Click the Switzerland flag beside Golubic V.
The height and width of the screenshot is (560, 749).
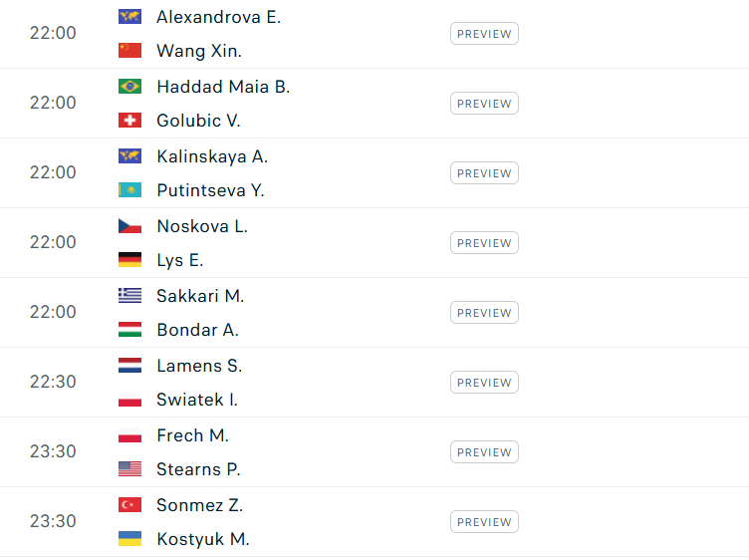point(129,121)
